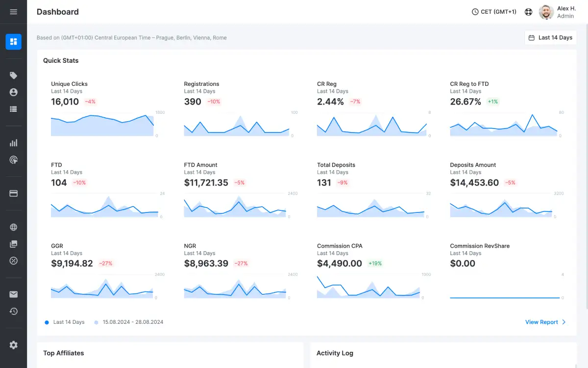The image size is (588, 368).
Task: Click the −9% badge on Total Deposits
Action: coord(343,183)
